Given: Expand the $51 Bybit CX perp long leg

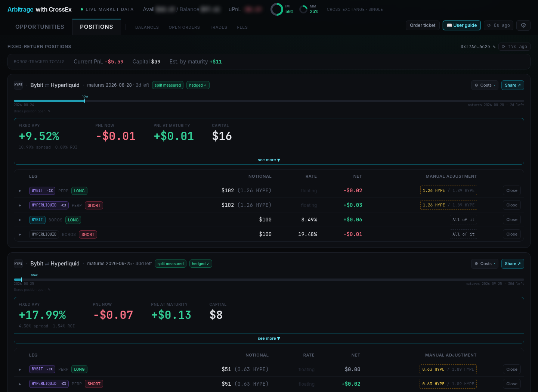Looking at the screenshot, I should 20,370.
